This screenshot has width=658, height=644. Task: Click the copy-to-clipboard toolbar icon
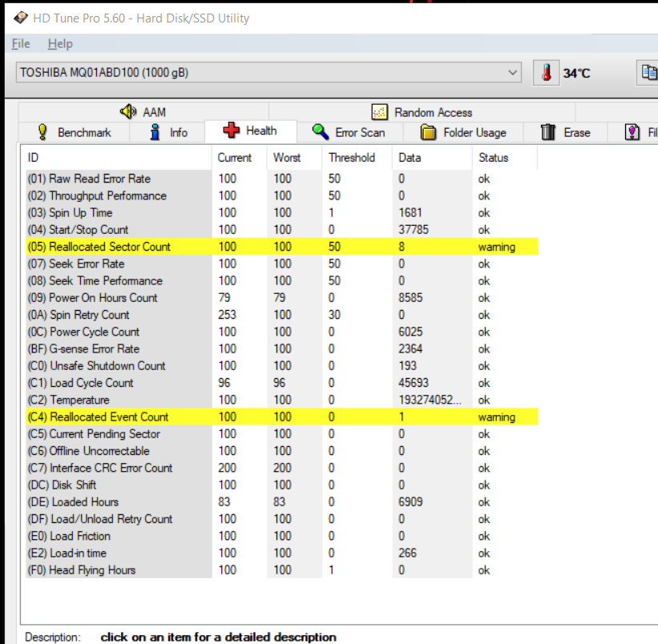648,73
